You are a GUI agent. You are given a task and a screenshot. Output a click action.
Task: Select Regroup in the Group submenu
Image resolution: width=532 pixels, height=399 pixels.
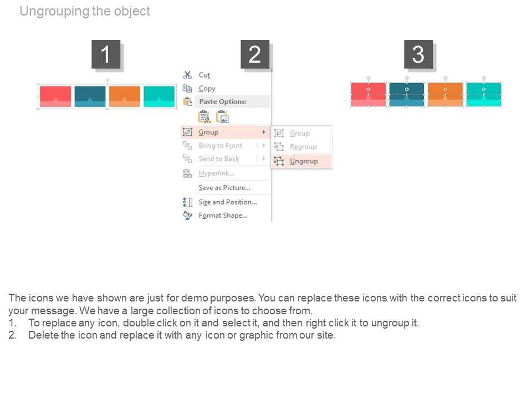tap(303, 147)
